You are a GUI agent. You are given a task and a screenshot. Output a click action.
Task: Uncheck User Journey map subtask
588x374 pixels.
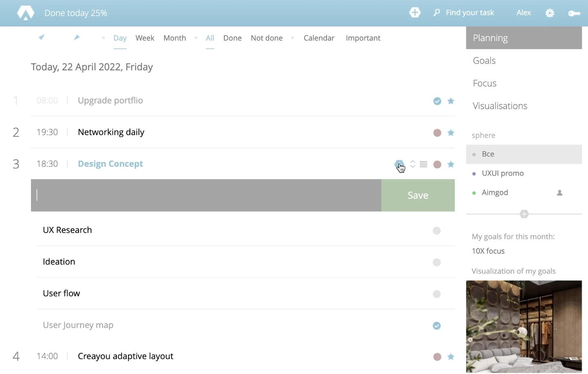tap(437, 326)
